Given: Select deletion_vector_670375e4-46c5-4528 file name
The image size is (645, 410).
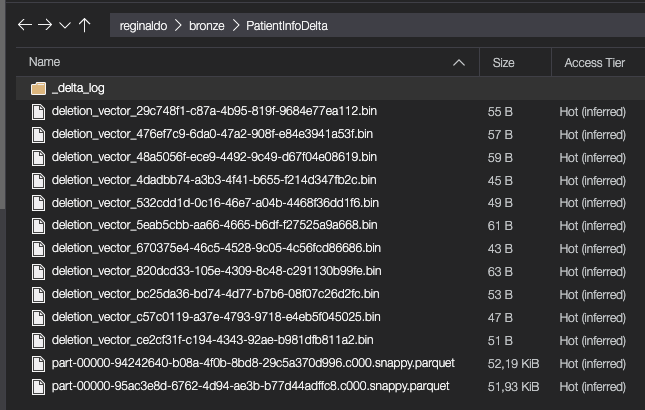Looking at the screenshot, I should [216, 248].
